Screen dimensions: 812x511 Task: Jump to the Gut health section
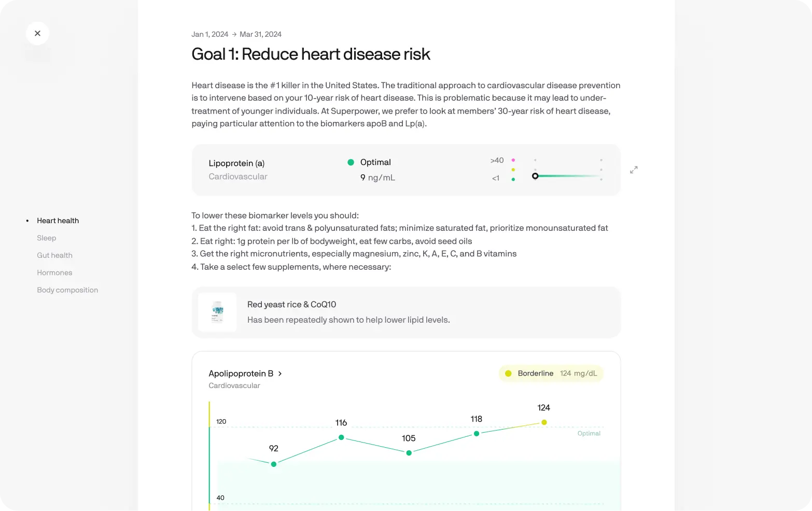54,255
